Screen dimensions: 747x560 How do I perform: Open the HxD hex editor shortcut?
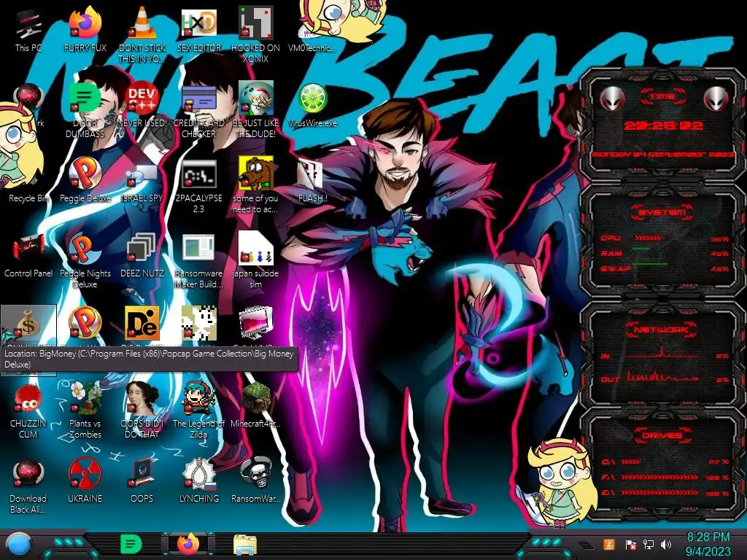[198, 31]
